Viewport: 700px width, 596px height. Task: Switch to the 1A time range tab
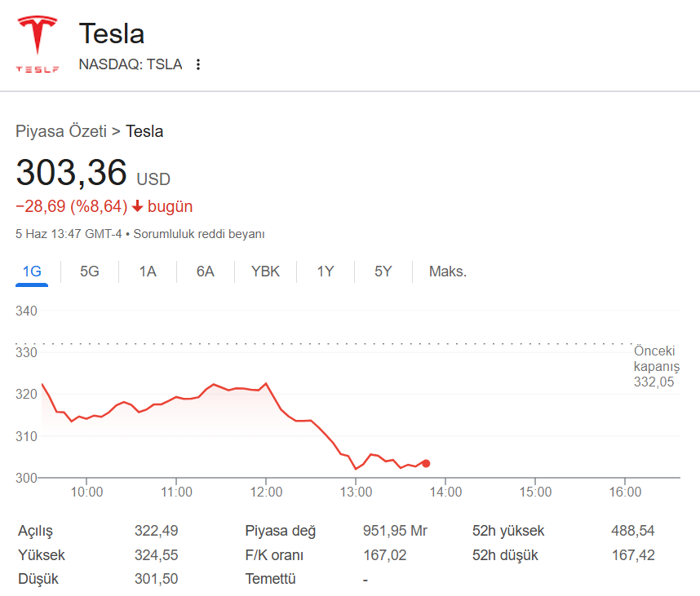[147, 272]
